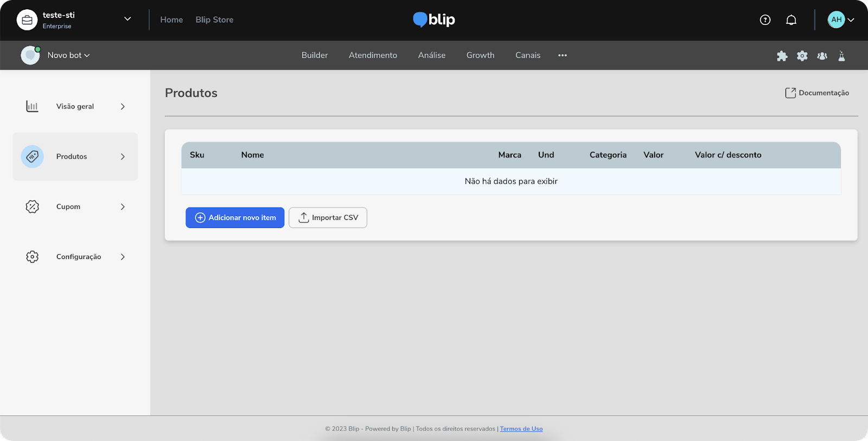Open the Configuração sidebar item

coord(75,257)
